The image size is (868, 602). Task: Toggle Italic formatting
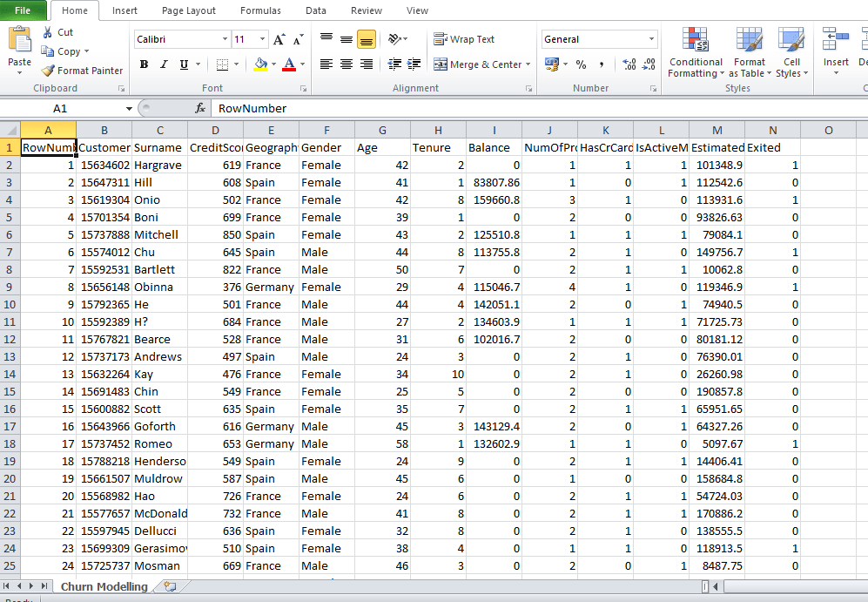[x=164, y=64]
